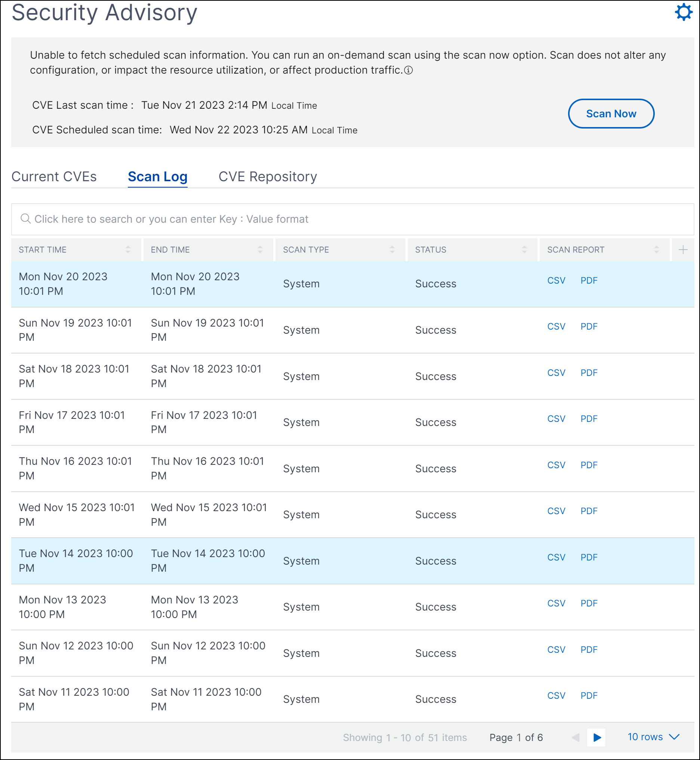The width and height of the screenshot is (700, 760).
Task: Download CSV for Sun Nov 12 scan
Action: click(x=556, y=650)
